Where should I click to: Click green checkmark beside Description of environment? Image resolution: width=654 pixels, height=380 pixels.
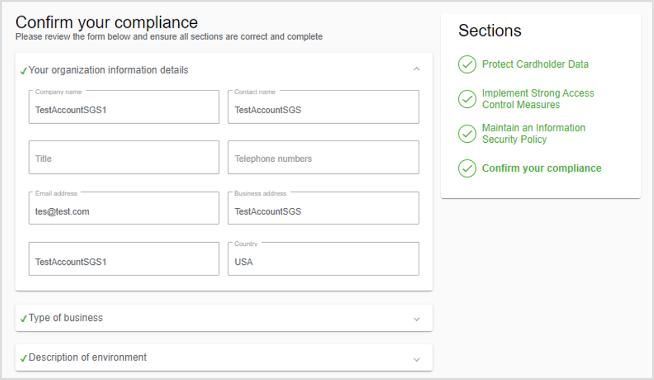(23, 358)
